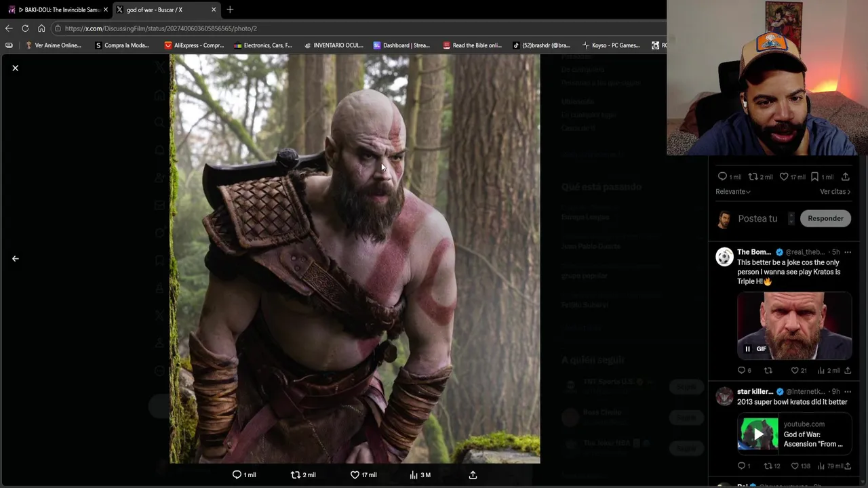Viewport: 868px width, 488px height.
Task: Open a new browser tab
Action: 230,9
